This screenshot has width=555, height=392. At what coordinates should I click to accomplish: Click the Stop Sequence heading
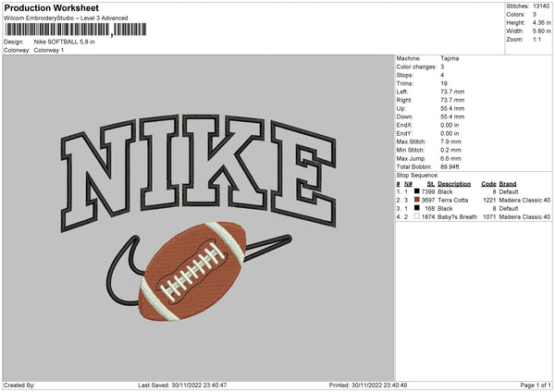click(417, 176)
